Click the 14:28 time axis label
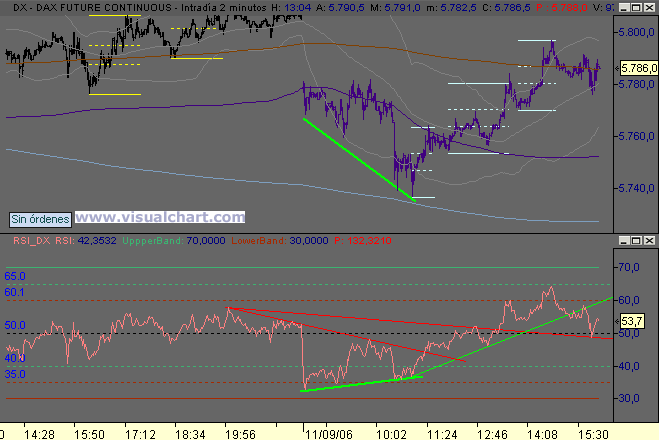The width and height of the screenshot is (659, 440). pyautogui.click(x=39, y=434)
